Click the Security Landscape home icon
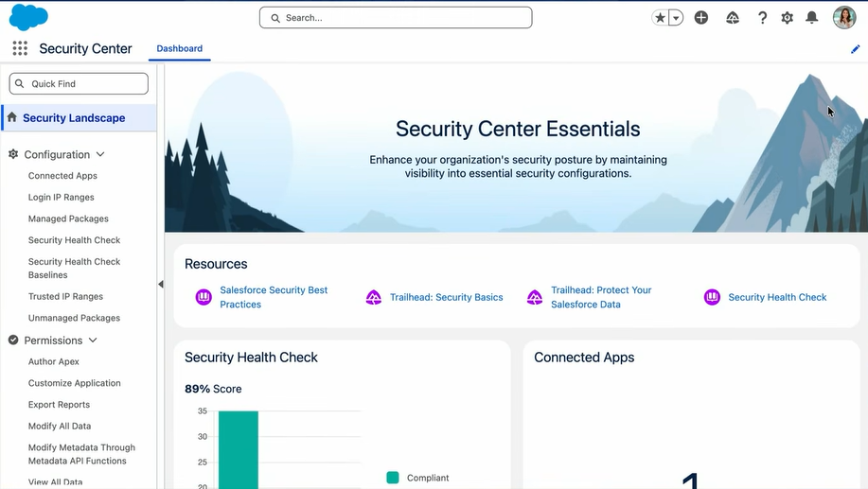The image size is (868, 489). point(12,117)
